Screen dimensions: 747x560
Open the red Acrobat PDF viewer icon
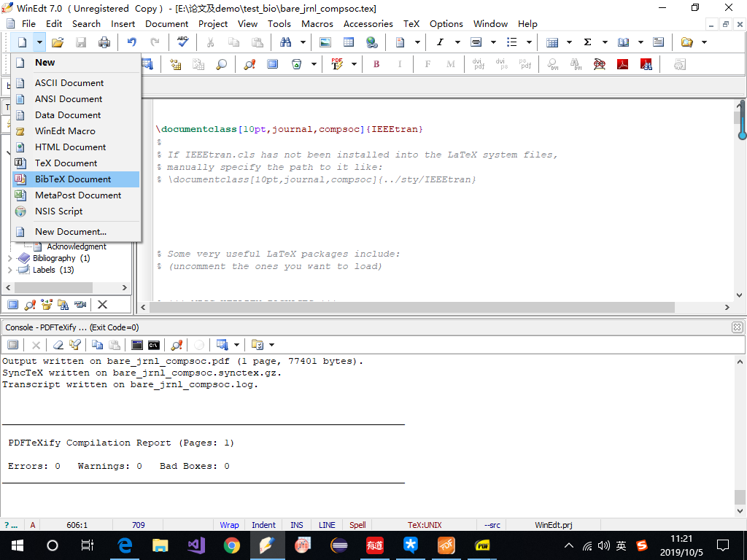pos(623,64)
